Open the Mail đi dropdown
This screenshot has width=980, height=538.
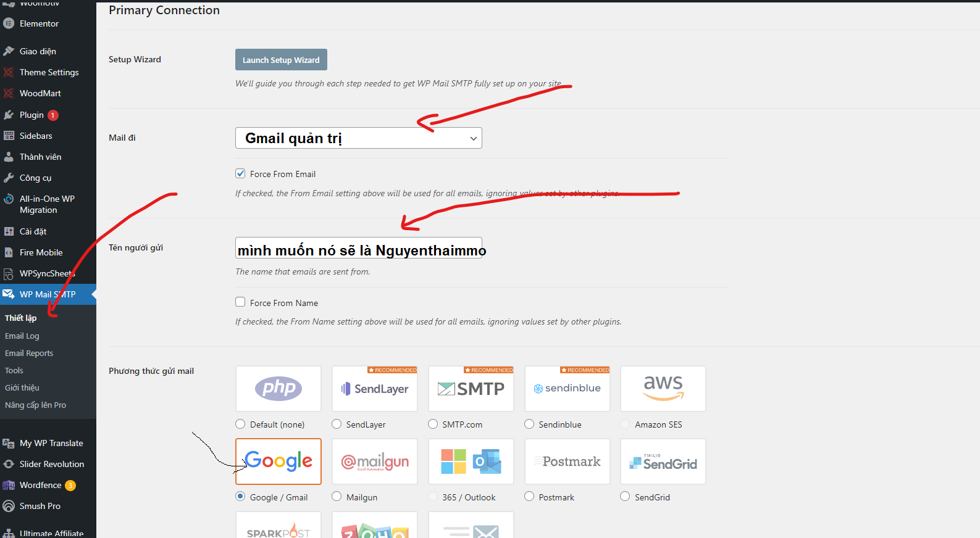pyautogui.click(x=359, y=138)
